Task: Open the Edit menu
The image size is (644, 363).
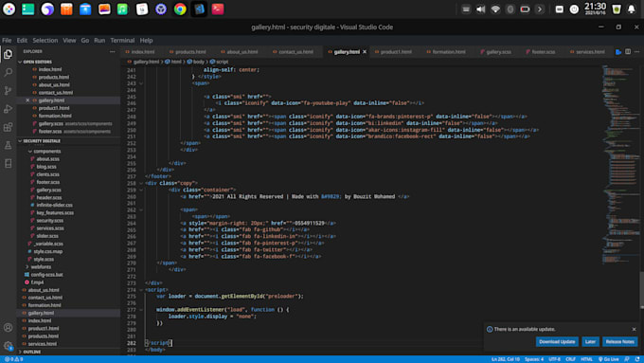Action: [x=22, y=41]
